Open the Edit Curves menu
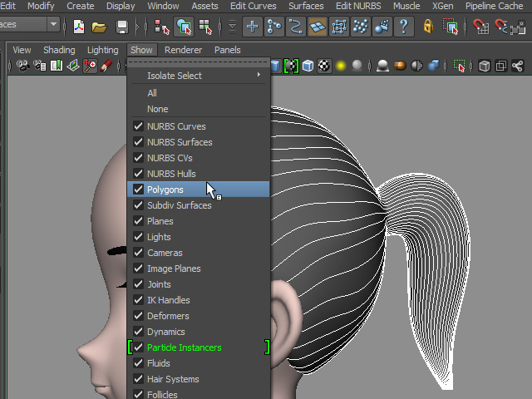The width and height of the screenshot is (532, 399). [253, 6]
